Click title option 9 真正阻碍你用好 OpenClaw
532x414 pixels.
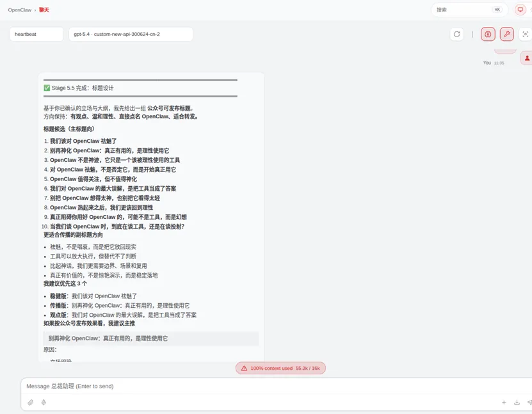tap(118, 217)
